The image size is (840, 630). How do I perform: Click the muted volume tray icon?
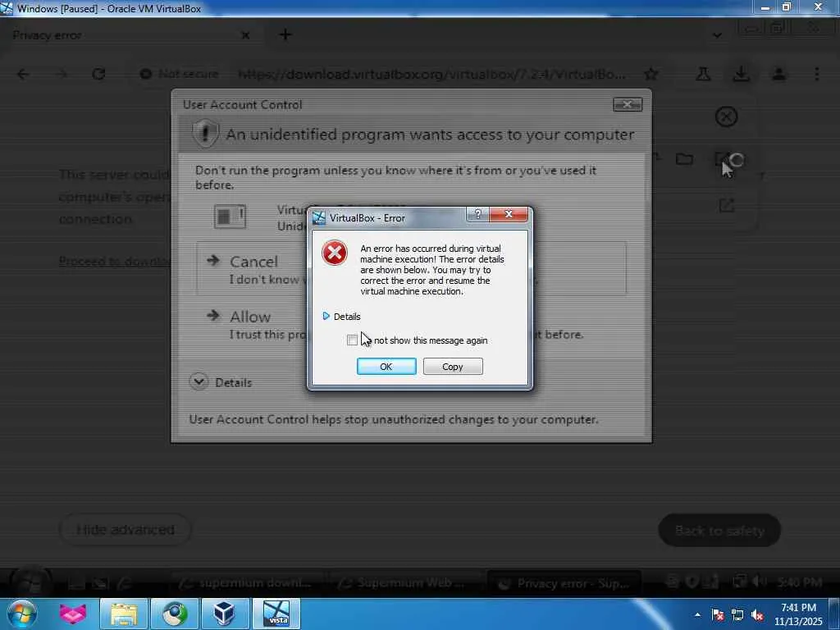point(757,614)
